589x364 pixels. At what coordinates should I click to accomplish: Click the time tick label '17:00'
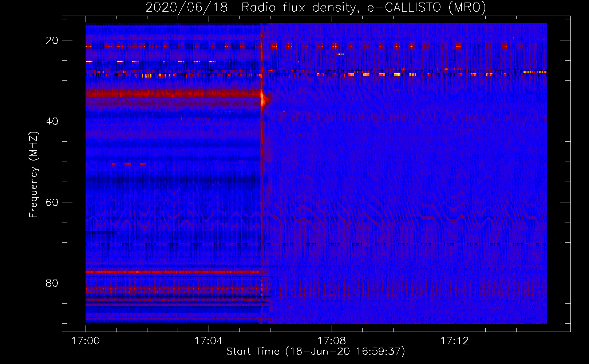(x=86, y=341)
